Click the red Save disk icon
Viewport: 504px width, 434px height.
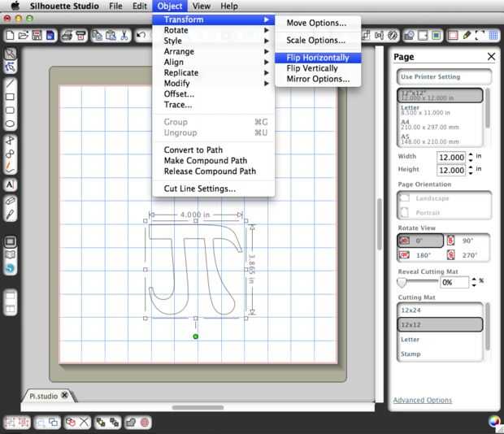[x=37, y=35]
